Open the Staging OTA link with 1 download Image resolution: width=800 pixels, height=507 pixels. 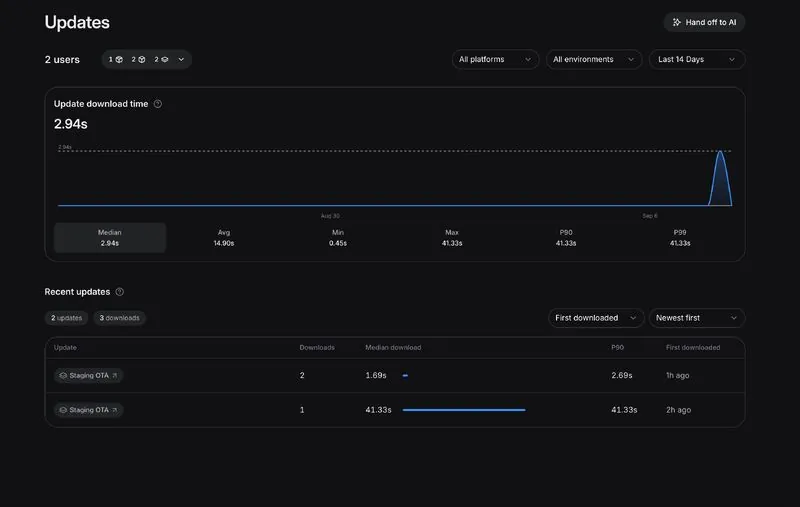pos(88,410)
